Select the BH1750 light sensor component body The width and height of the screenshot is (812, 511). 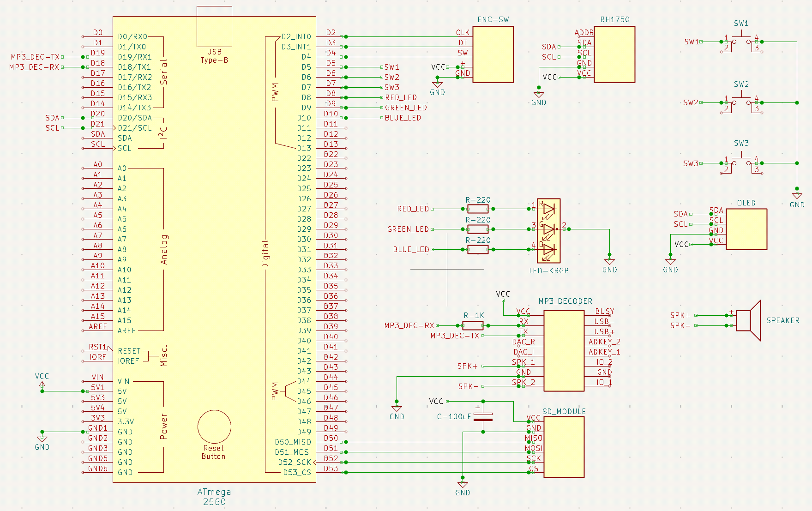coord(614,54)
